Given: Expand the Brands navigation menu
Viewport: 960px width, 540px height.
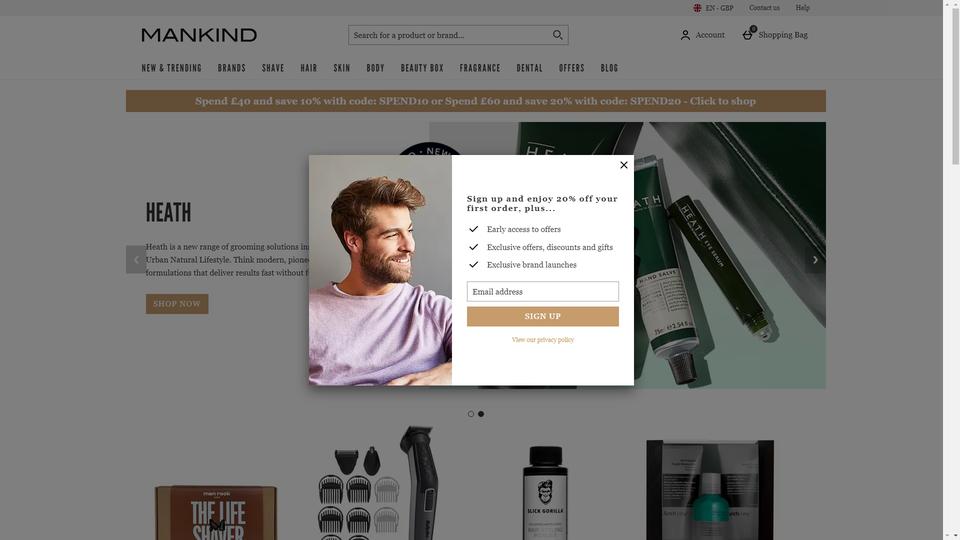Looking at the screenshot, I should 231,68.
